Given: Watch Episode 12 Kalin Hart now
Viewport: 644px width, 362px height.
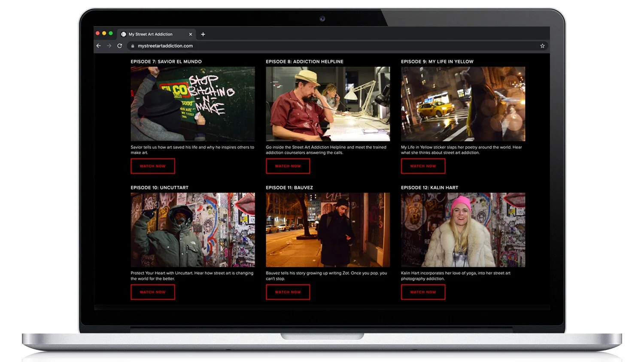Looking at the screenshot, I should coord(423,292).
